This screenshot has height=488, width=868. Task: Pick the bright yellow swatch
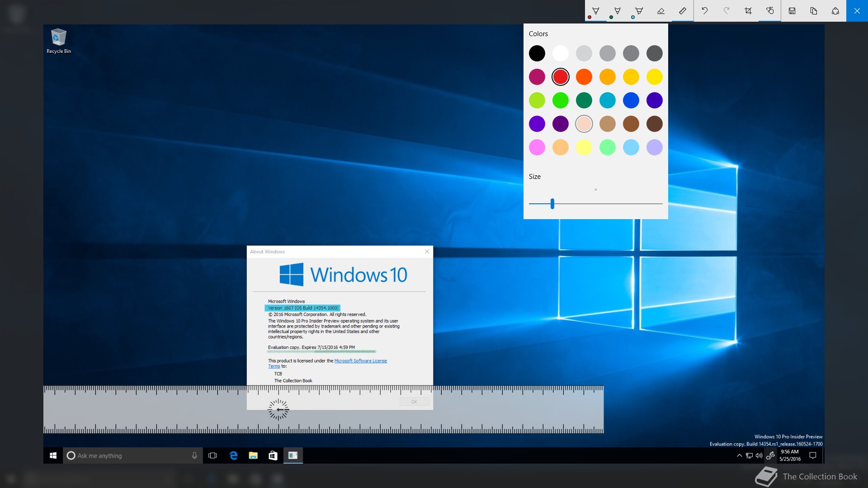(x=655, y=77)
